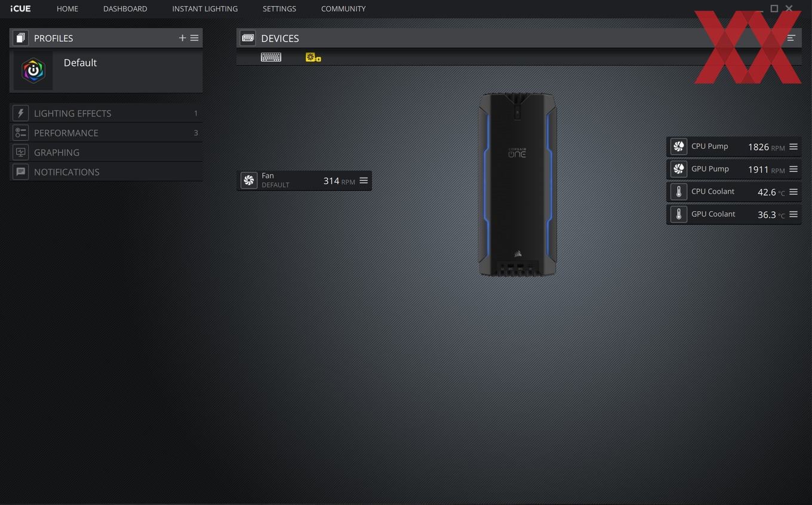
Task: Click the Performance count 3
Action: coord(196,133)
